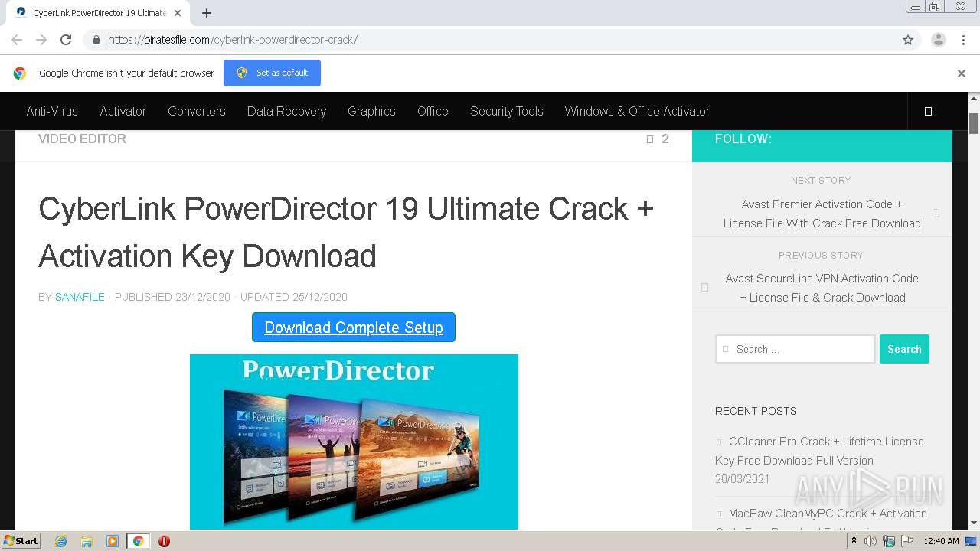The image size is (980, 551).
Task: Open the Converters category
Action: [196, 111]
